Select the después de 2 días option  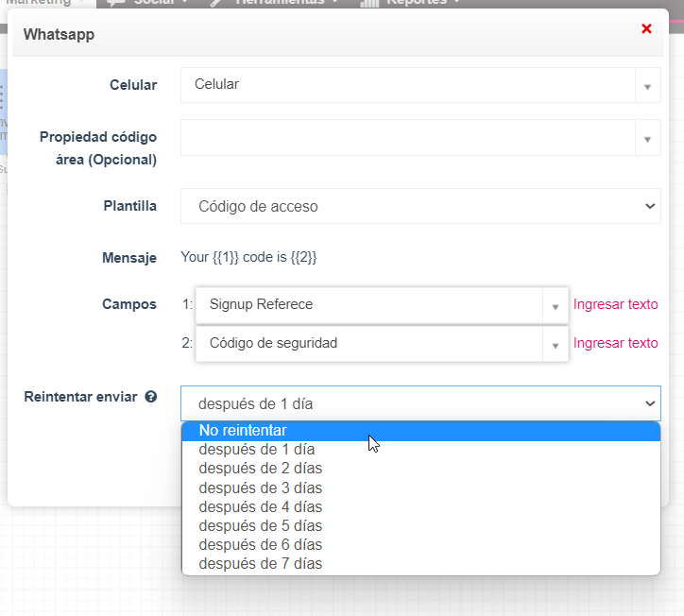421,468
